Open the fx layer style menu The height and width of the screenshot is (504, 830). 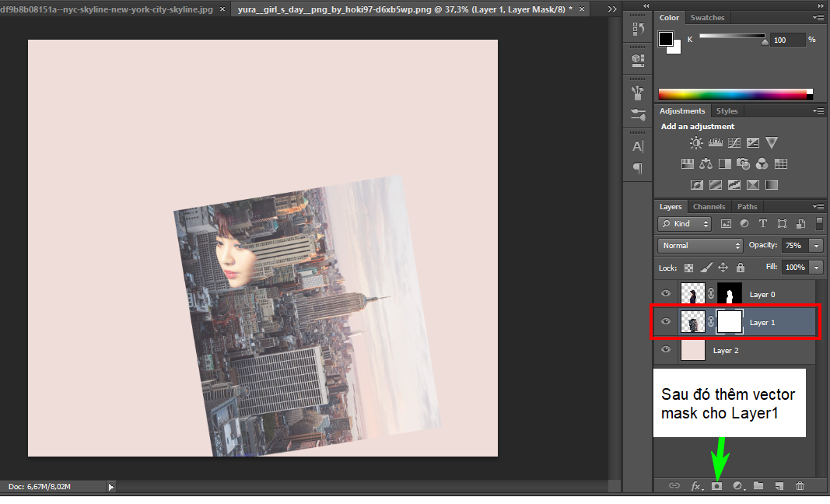coord(696,486)
